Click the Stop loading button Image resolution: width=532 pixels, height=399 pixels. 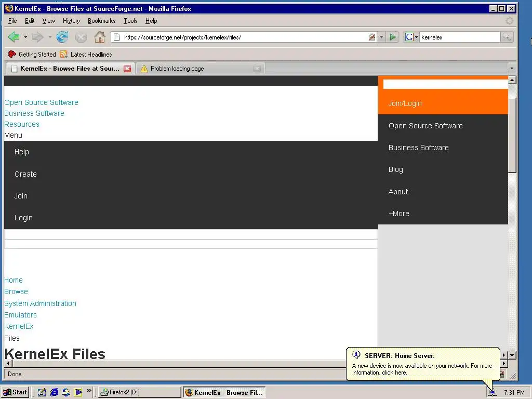[x=81, y=37]
